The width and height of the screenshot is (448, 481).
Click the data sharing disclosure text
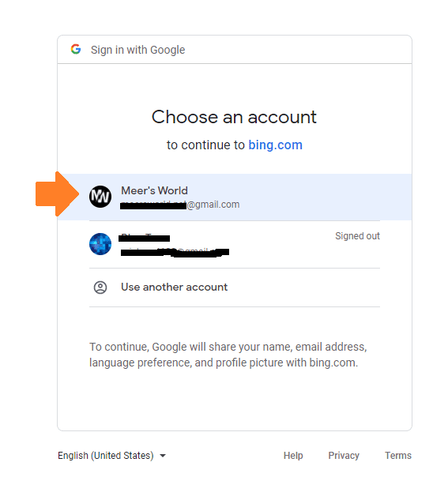pyautogui.click(x=228, y=355)
